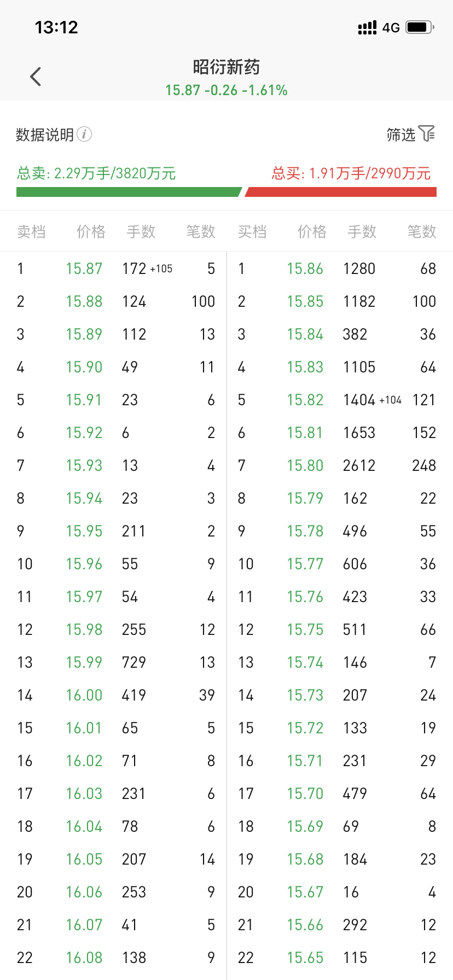
Task: Tap the 数据说明 label
Action: 45,135
